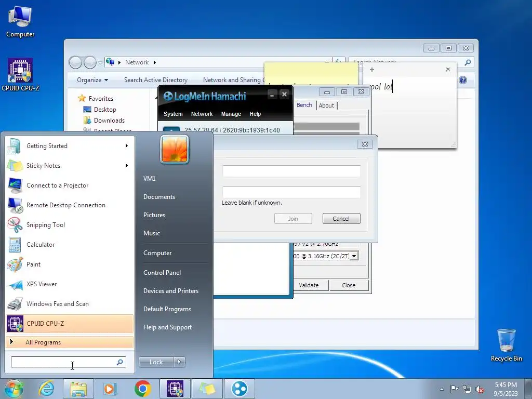Open Paint from the Start menu
This screenshot has width=532, height=399.
(x=70, y=264)
